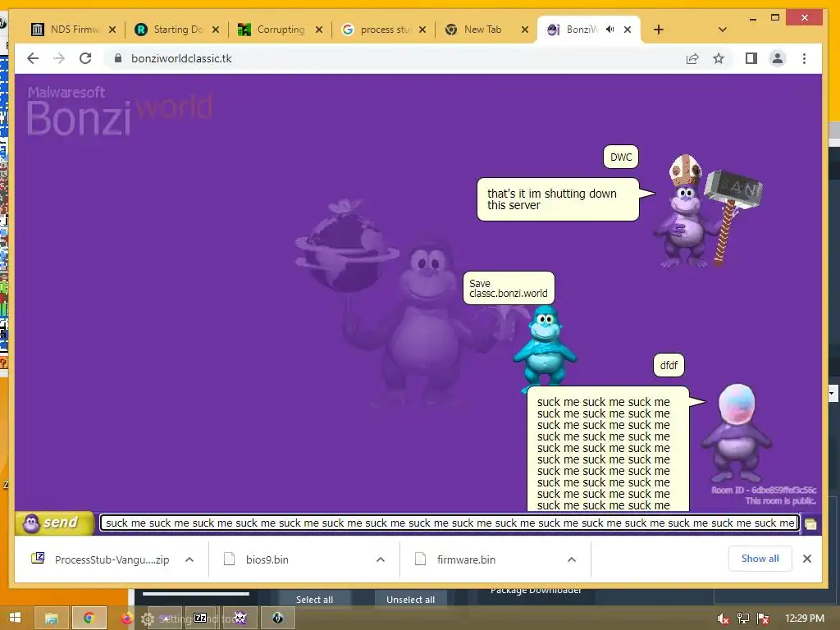
Task: Click the network tray icon
Action: click(742, 619)
